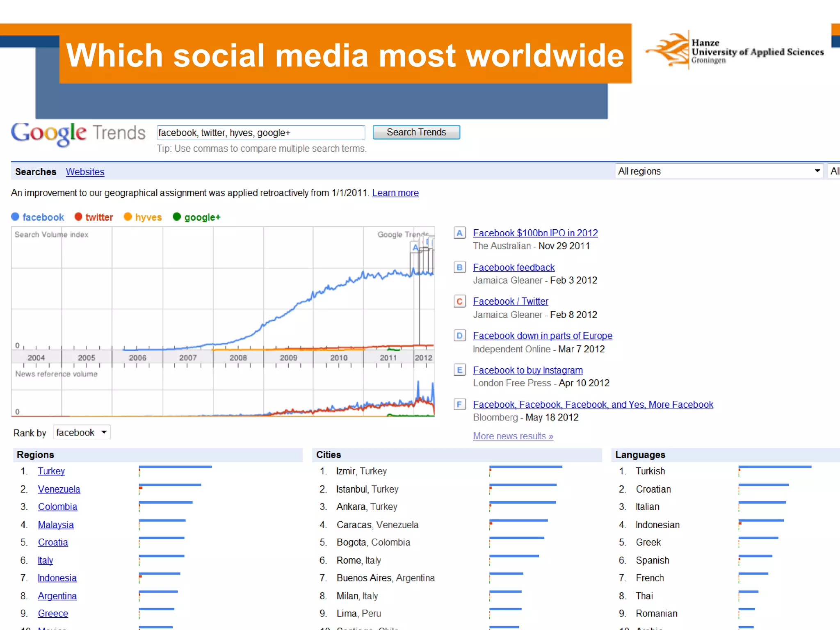Click the Croatia region link

tap(53, 542)
